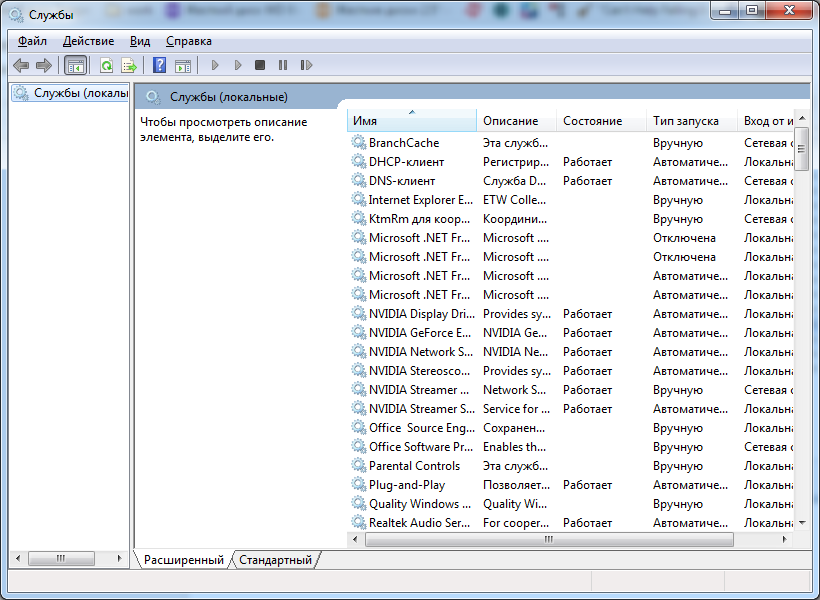The width and height of the screenshot is (820, 600).
Task: Sort services by Состояние column header
Action: [592, 121]
